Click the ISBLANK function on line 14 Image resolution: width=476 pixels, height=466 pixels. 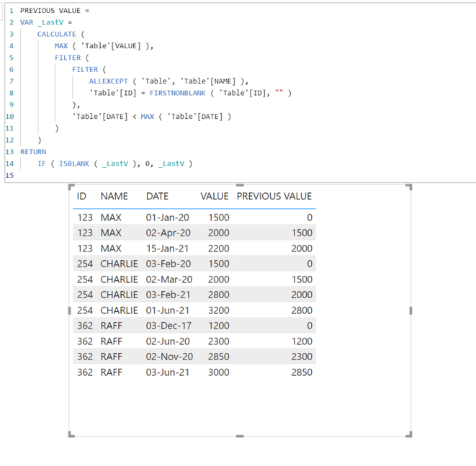pyautogui.click(x=74, y=163)
